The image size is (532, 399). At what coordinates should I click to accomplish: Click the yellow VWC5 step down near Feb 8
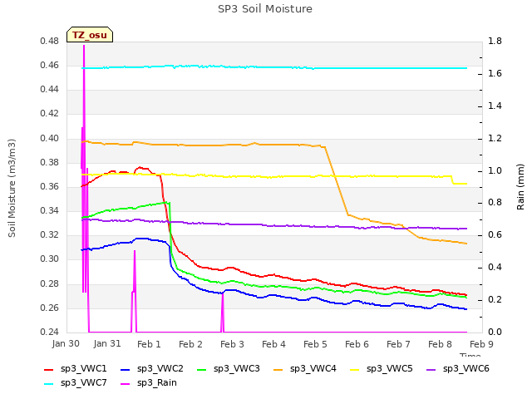[452, 180]
